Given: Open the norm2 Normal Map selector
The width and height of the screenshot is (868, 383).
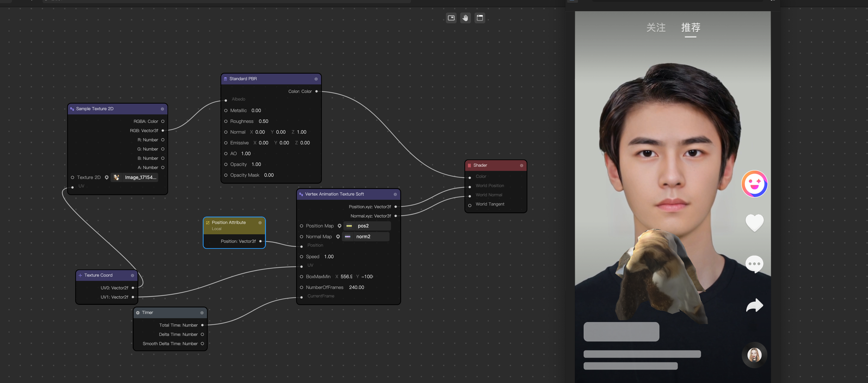Looking at the screenshot, I should tap(366, 237).
